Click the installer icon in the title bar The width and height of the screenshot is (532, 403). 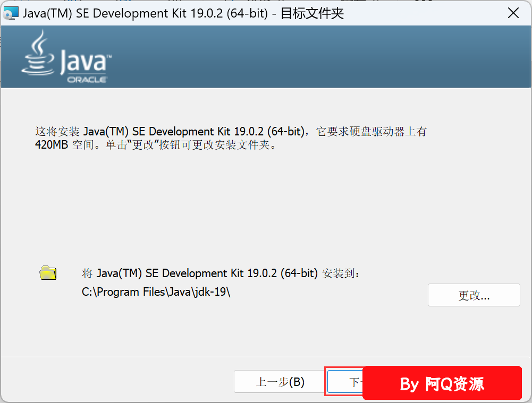11,13
